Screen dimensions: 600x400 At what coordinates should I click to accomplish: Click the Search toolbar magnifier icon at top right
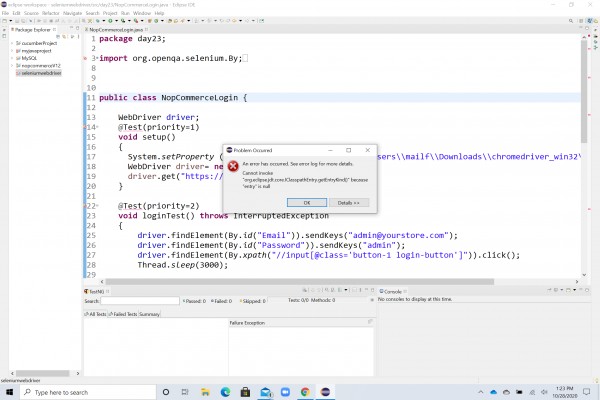point(571,21)
